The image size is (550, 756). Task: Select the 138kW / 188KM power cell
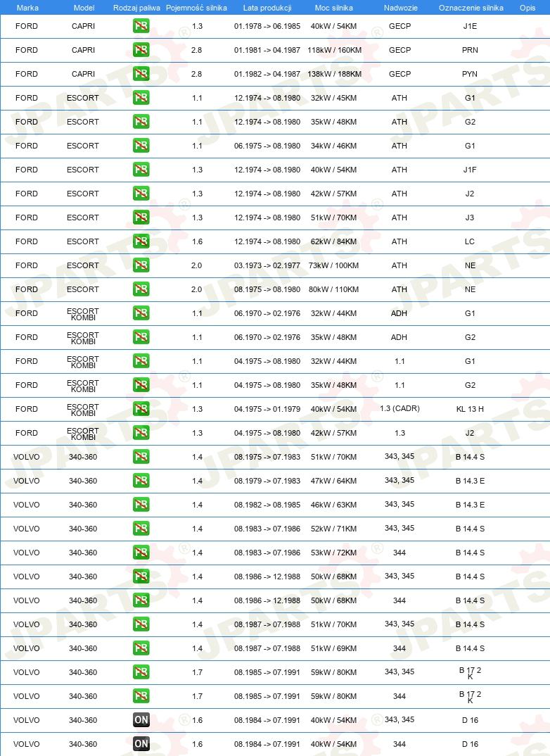334,74
